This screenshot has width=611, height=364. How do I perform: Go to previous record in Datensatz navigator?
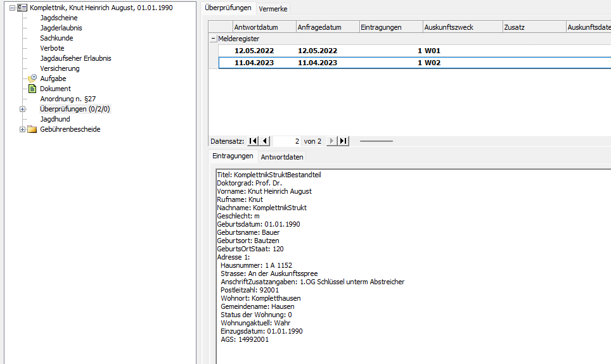tap(265, 141)
